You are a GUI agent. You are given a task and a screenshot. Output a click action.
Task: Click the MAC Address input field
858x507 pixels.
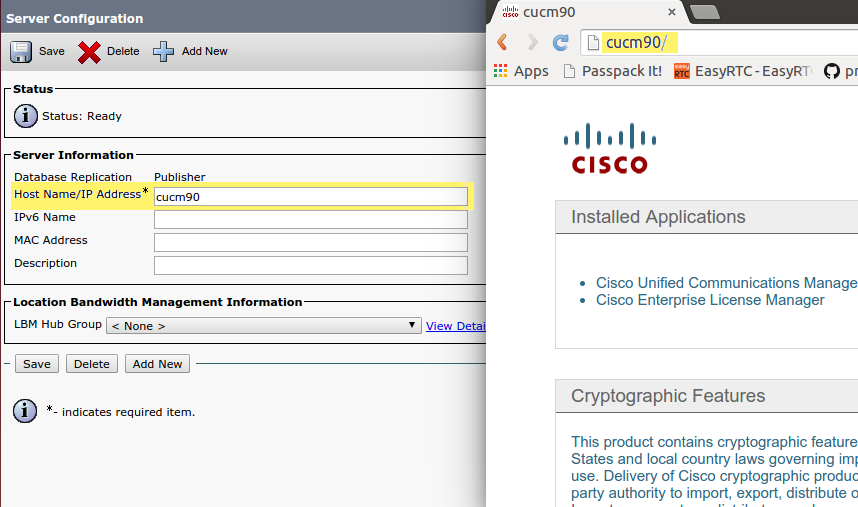pyautogui.click(x=311, y=242)
